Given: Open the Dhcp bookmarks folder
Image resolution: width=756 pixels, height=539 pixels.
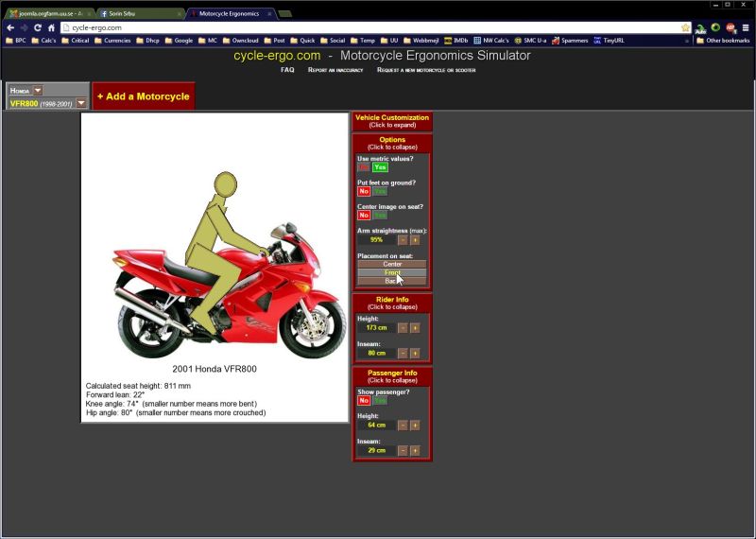Looking at the screenshot, I should (x=147, y=41).
